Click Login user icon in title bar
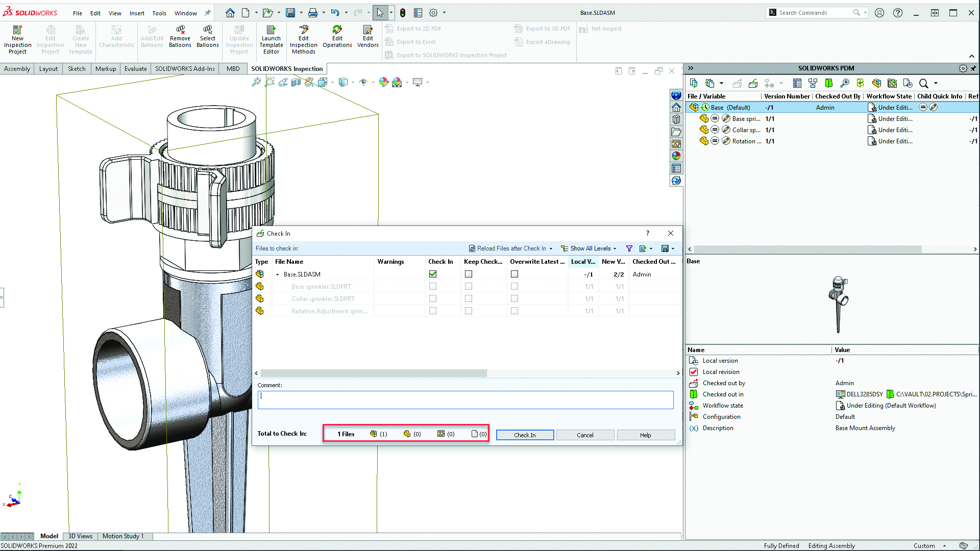This screenshot has width=980, height=551. (879, 13)
